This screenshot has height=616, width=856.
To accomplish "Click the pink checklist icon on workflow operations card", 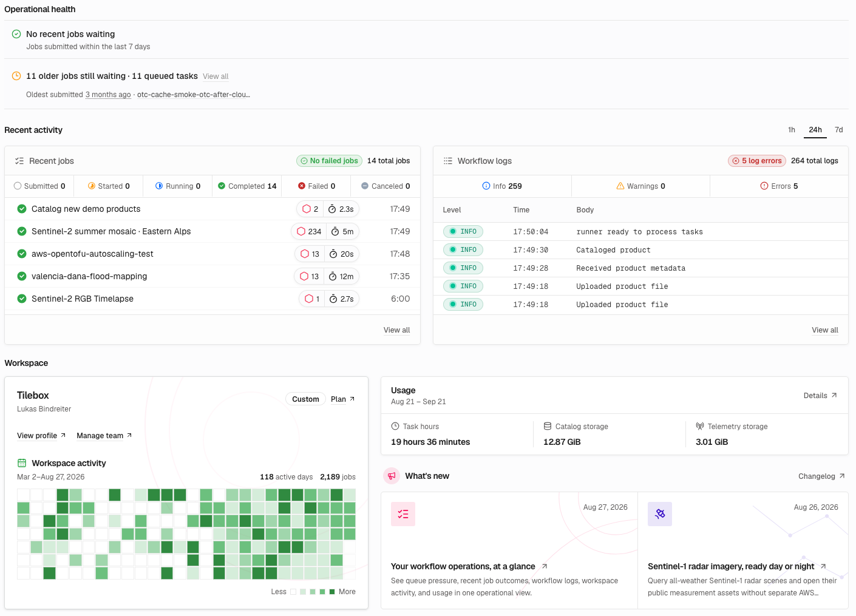I will 403,514.
